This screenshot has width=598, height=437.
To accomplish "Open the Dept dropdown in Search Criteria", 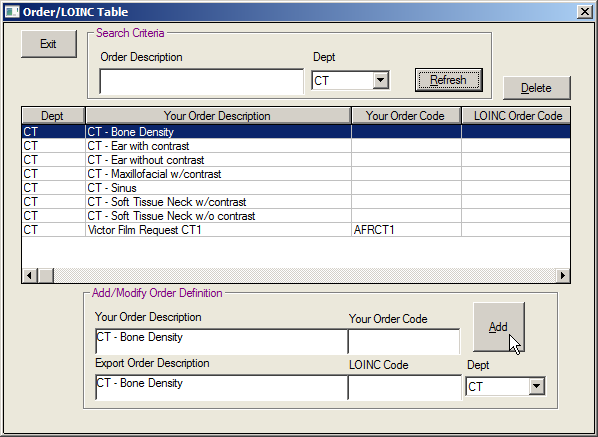I will 380,80.
